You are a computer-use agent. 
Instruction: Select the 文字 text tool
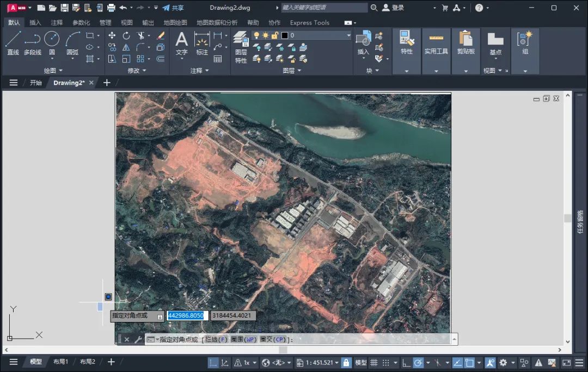point(181,43)
